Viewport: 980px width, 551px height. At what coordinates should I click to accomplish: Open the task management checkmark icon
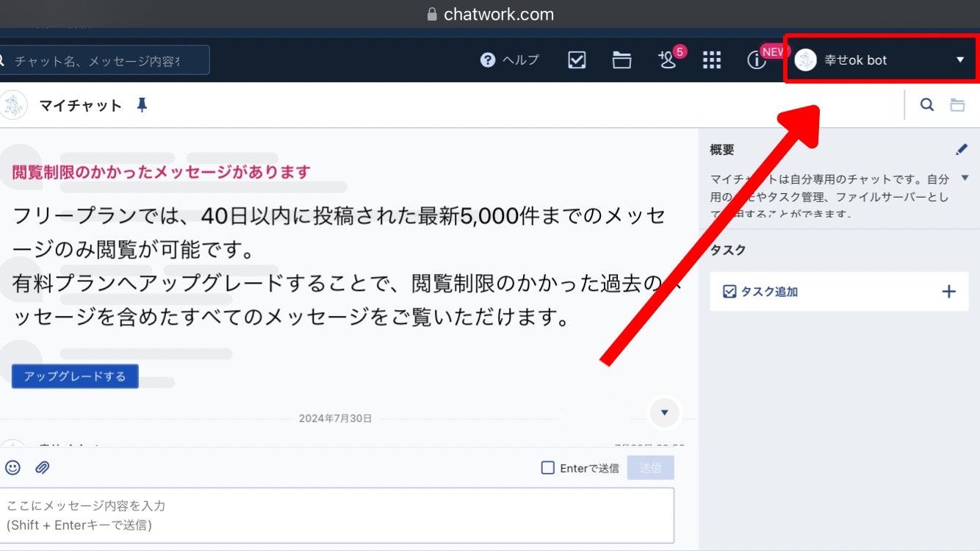577,60
